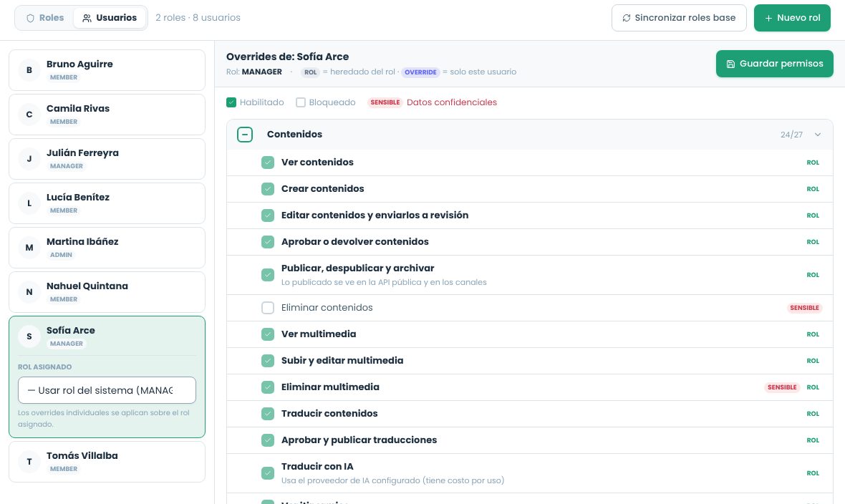Collapse the Contenidos section with its chevron
The image size is (845, 504).
click(818, 135)
